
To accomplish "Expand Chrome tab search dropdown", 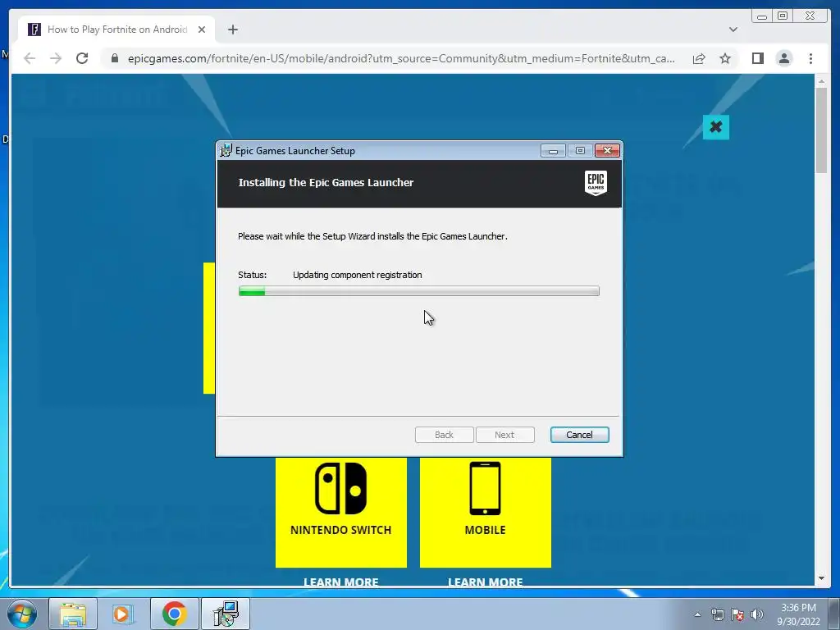I will (733, 30).
